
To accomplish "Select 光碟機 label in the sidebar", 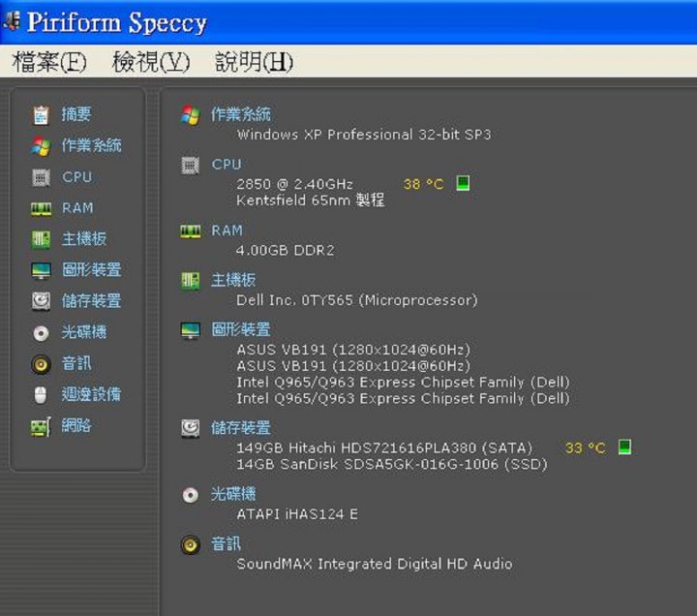I will click(x=84, y=332).
